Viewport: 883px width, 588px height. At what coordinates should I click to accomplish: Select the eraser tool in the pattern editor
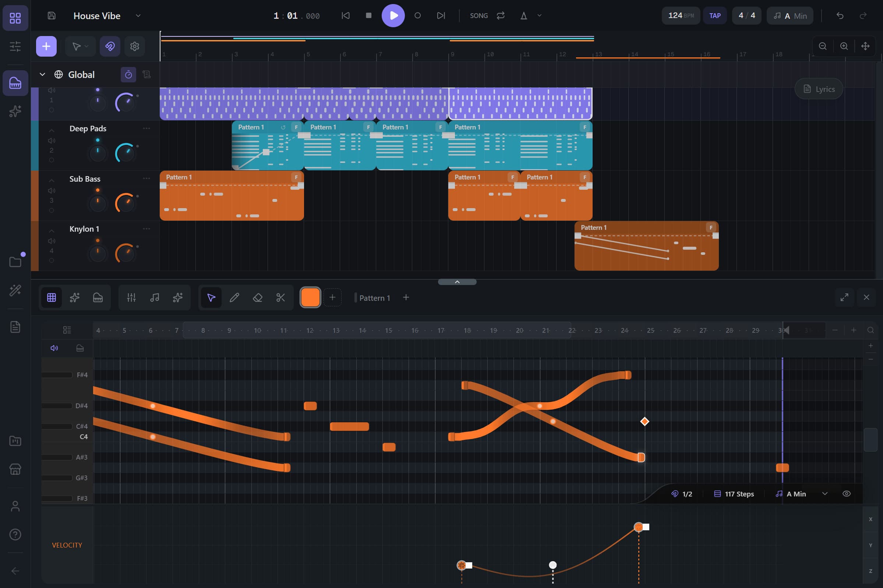point(258,297)
